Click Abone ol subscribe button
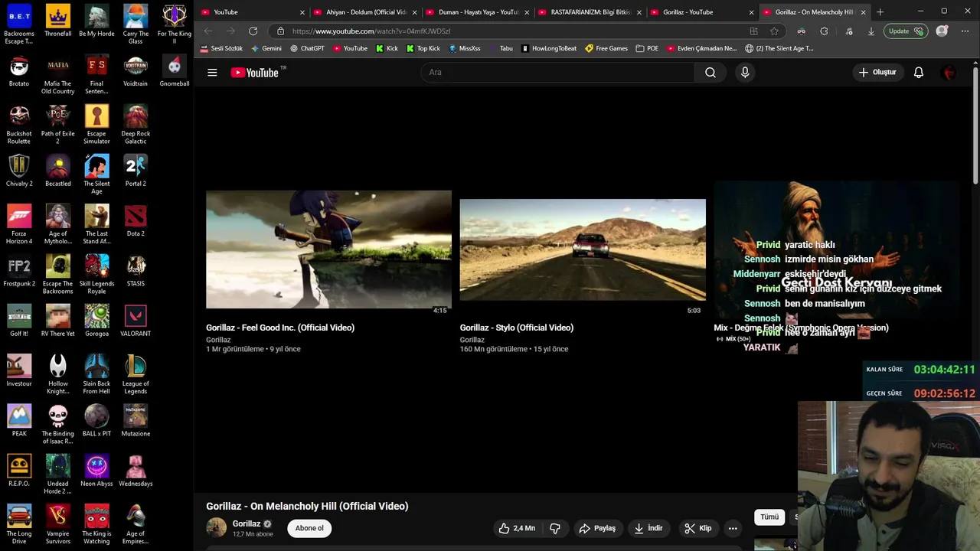980x551 pixels. coord(309,528)
